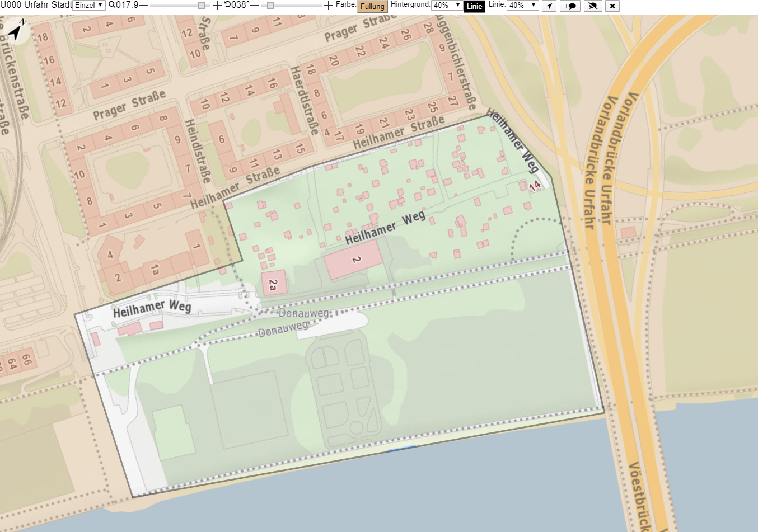Click the rotation increase plus button

tap(329, 5)
